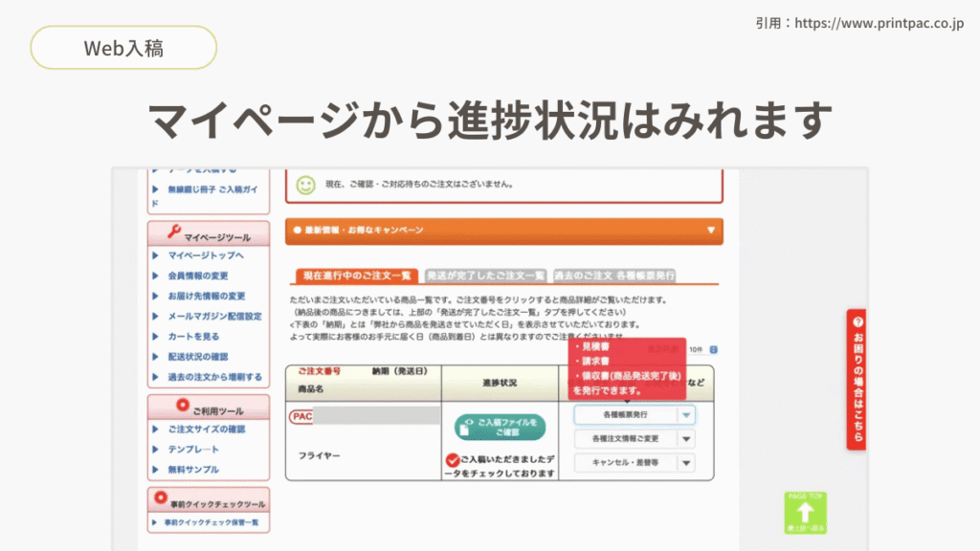Image resolution: width=980 pixels, height=551 pixels.
Task: Click the gear icon beside 事前クイックチェックツール
Action: 161,497
